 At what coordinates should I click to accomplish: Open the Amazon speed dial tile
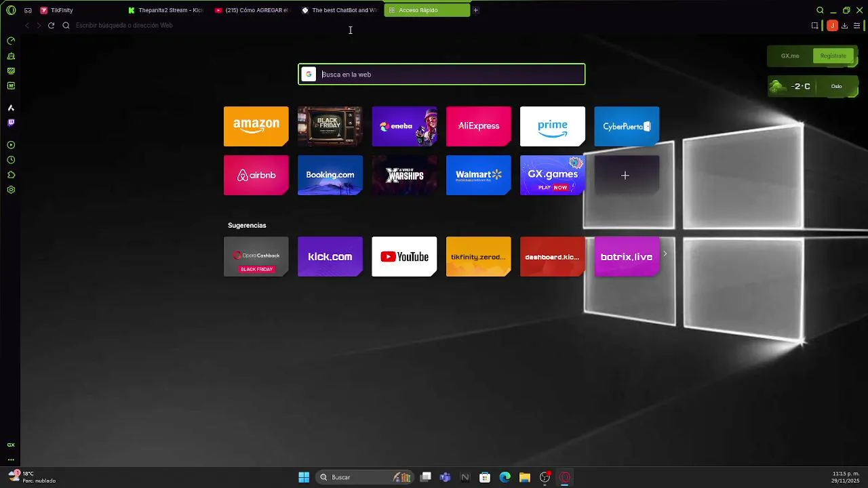tap(256, 126)
